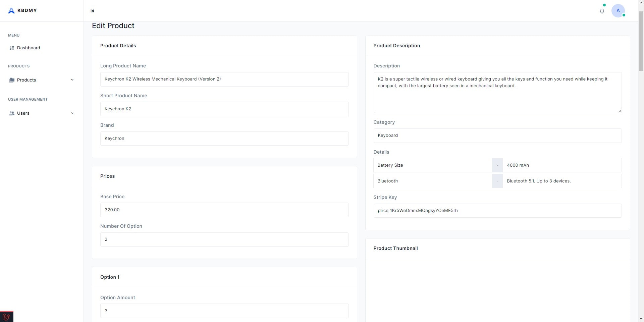Click the Users people icon
Screen dimensions: 644x322
[12, 113]
